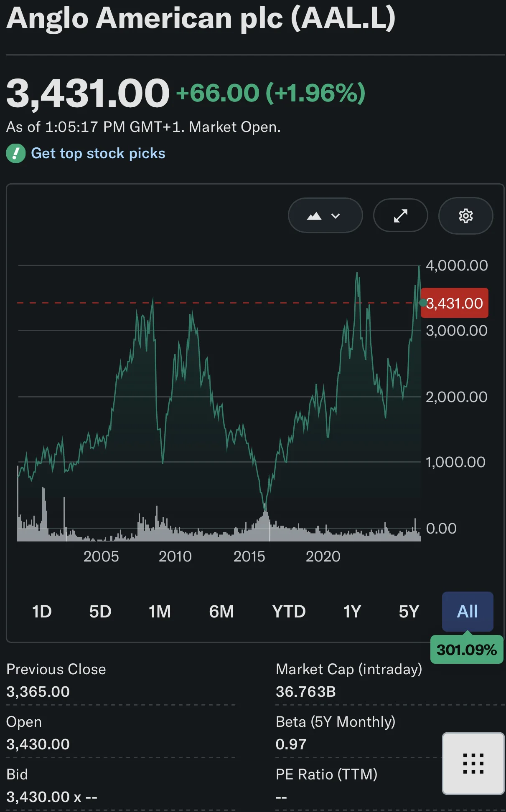Click the Previous Close value 3,365.00
This screenshot has height=812, width=506.
click(x=38, y=692)
